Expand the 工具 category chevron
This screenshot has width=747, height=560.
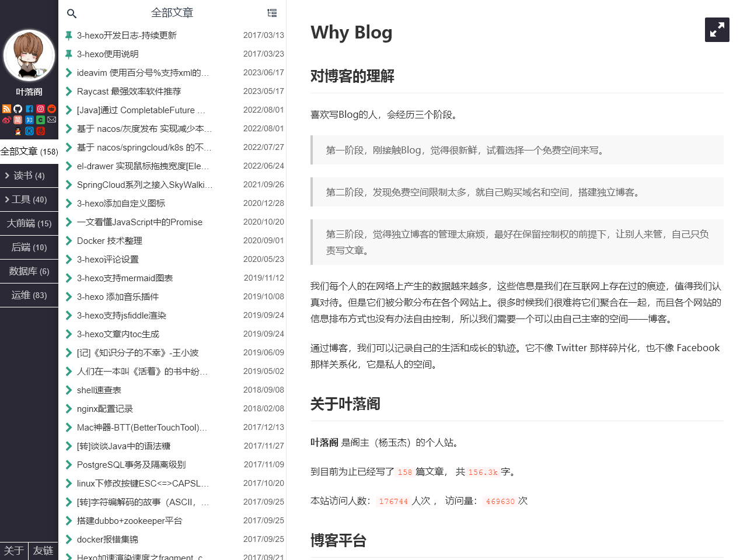pos(7,199)
